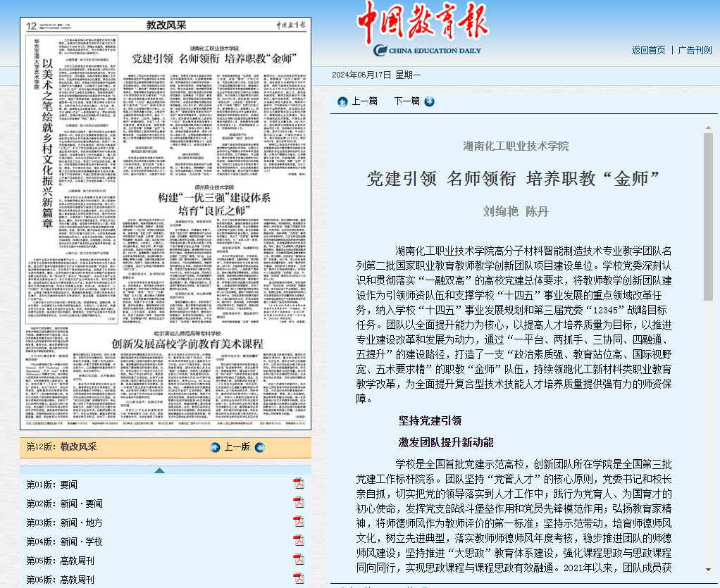Click the article title 党建引领 名师领衔 培养职教“金师”
The width and height of the screenshot is (720, 588).
coord(514,179)
